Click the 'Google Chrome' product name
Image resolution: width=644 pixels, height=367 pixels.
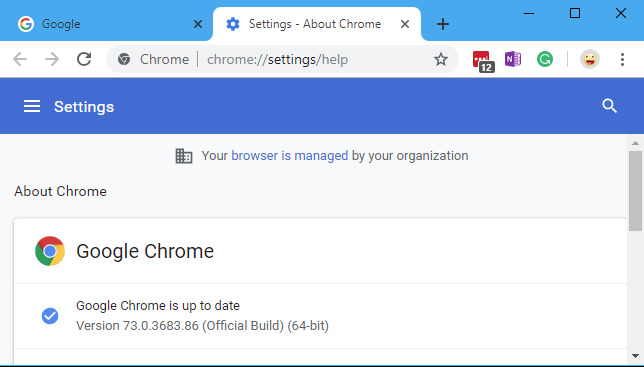pyautogui.click(x=145, y=251)
